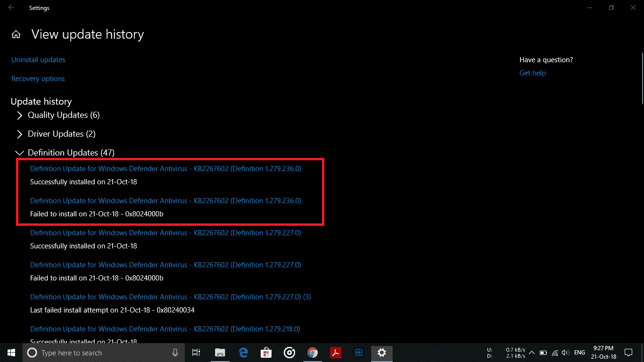The width and height of the screenshot is (644, 362).
Task: Check the battery status tray icon
Action: pyautogui.click(x=543, y=353)
